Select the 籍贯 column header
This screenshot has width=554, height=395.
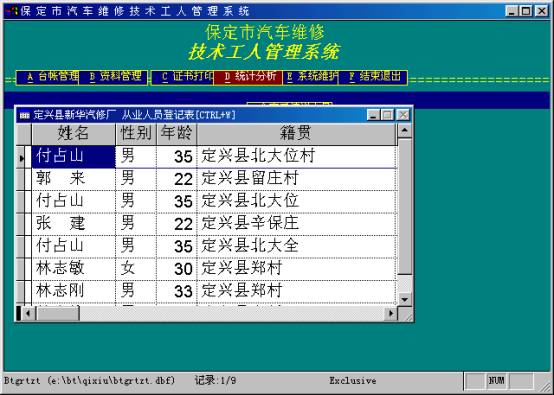click(x=296, y=134)
